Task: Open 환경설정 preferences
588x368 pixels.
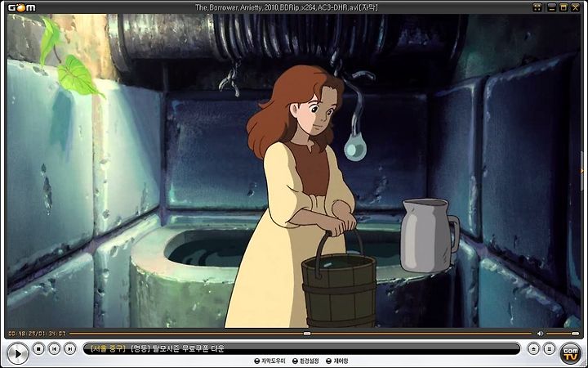Action: [x=305, y=361]
